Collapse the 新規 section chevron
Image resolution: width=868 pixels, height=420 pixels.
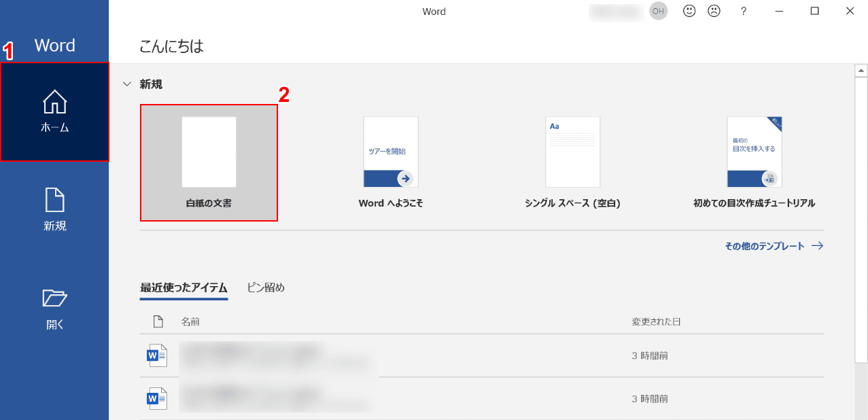click(126, 84)
